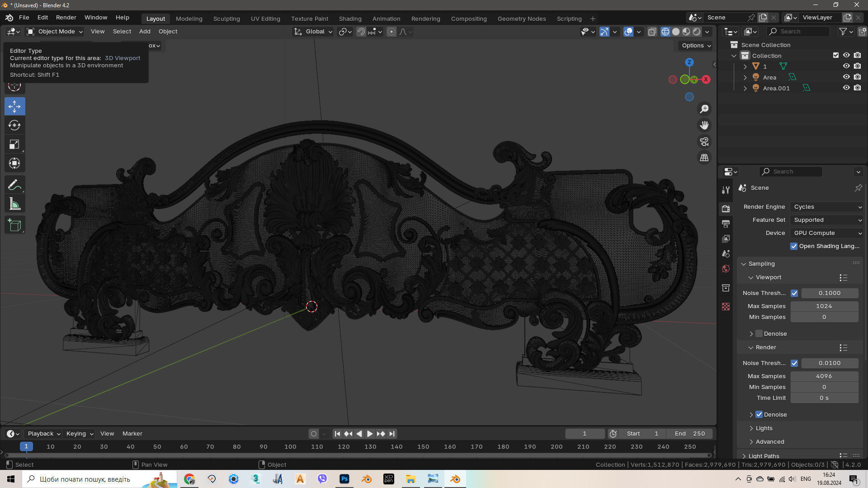Expand object 1 in the outliner

(x=745, y=66)
